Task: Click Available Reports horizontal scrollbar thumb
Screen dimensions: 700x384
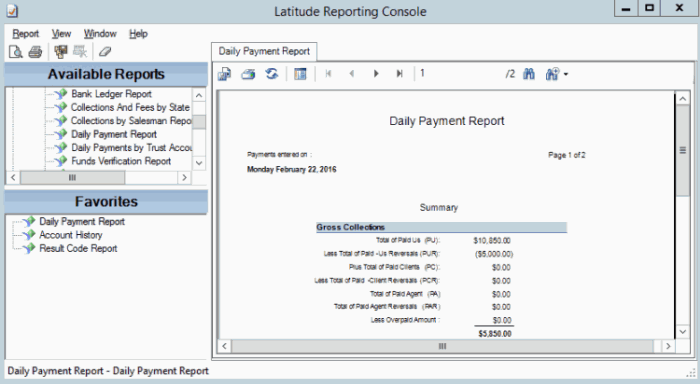Action: pyautogui.click(x=72, y=178)
